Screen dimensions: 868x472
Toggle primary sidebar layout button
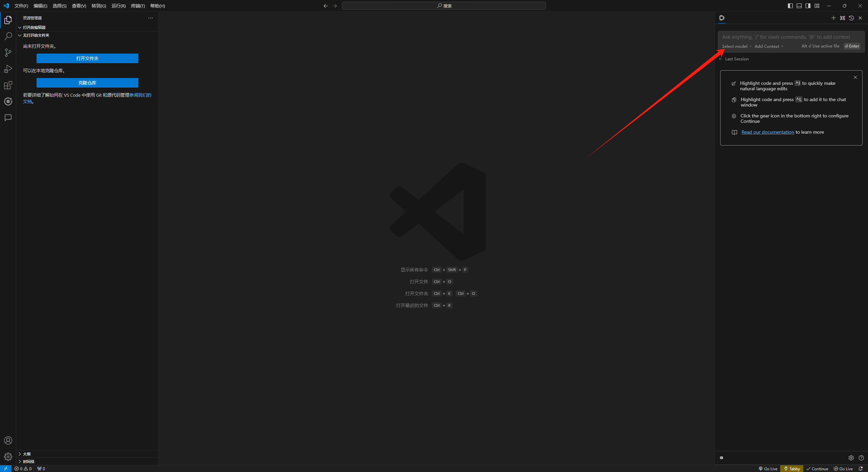790,6
